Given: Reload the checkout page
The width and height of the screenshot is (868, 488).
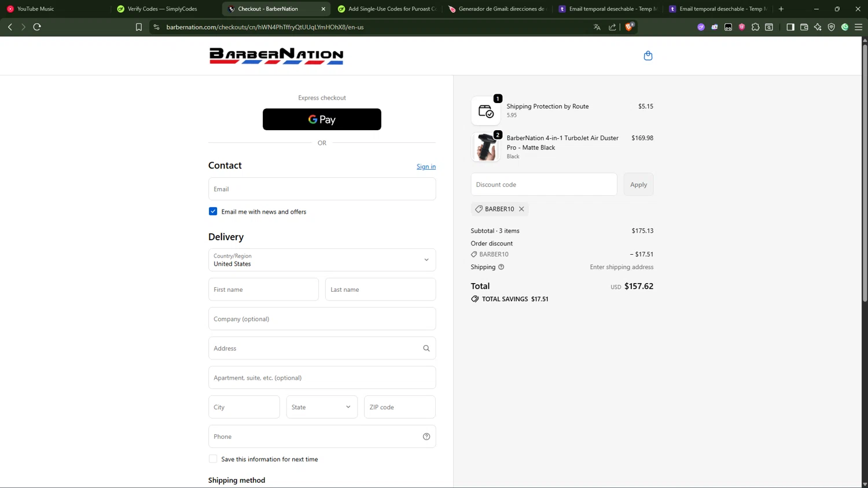Looking at the screenshot, I should pos(37,27).
